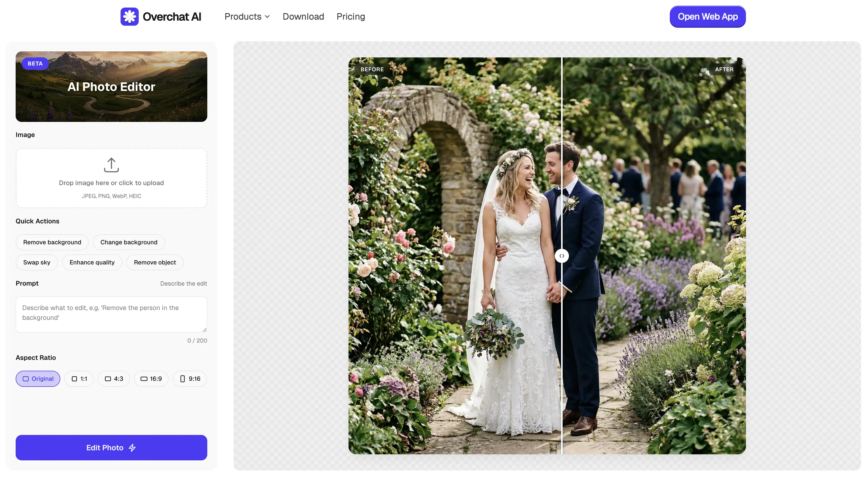Select the Enhance quality quick action
Viewport: 868px width, 478px height.
point(92,262)
